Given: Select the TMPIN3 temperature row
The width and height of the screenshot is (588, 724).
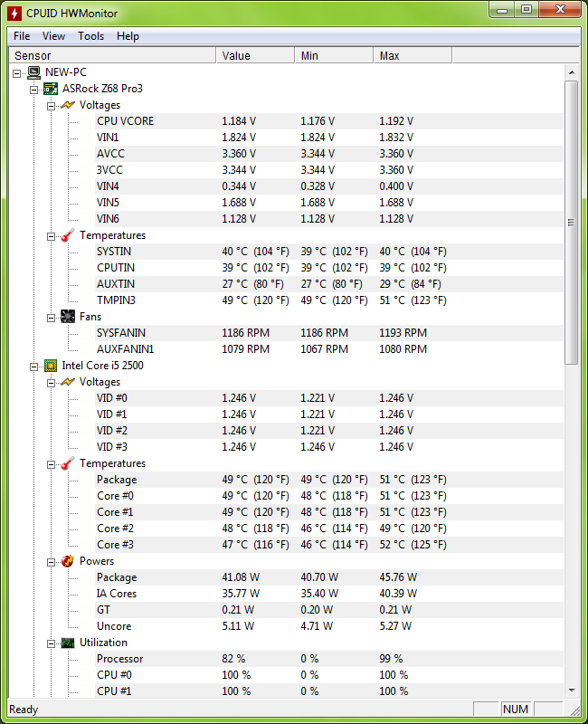Looking at the screenshot, I should pos(329,300).
